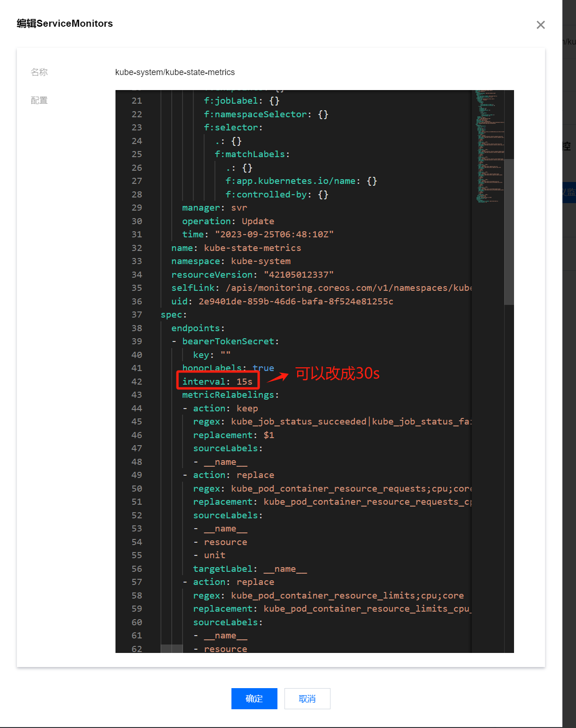Click the resourceVersion "42105012337" value
576x728 pixels.
click(x=299, y=274)
